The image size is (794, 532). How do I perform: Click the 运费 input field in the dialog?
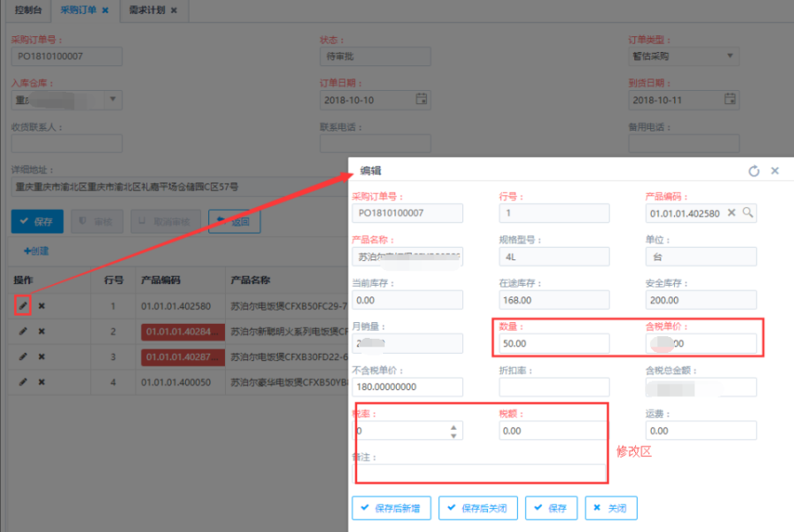pyautogui.click(x=700, y=431)
